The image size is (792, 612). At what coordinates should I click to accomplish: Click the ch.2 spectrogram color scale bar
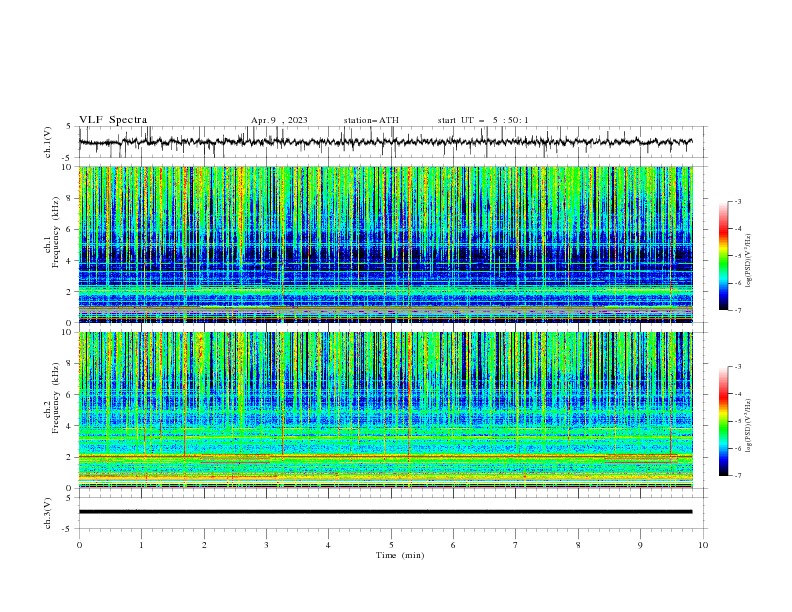click(723, 421)
